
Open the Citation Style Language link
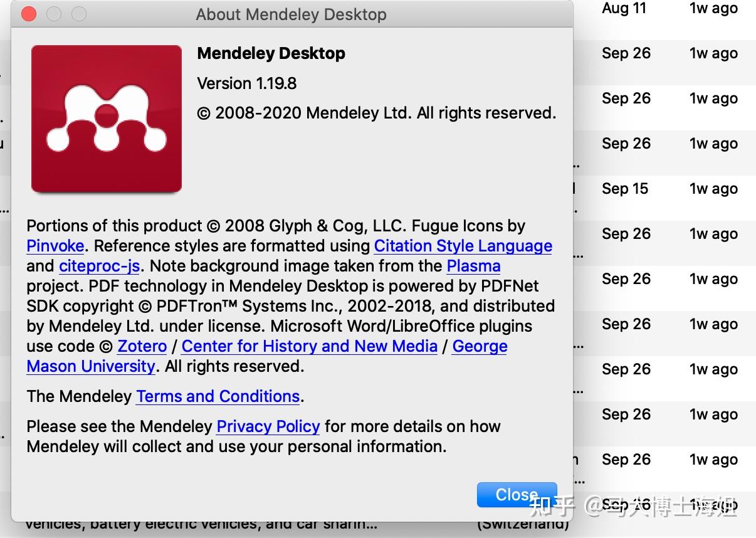click(463, 246)
